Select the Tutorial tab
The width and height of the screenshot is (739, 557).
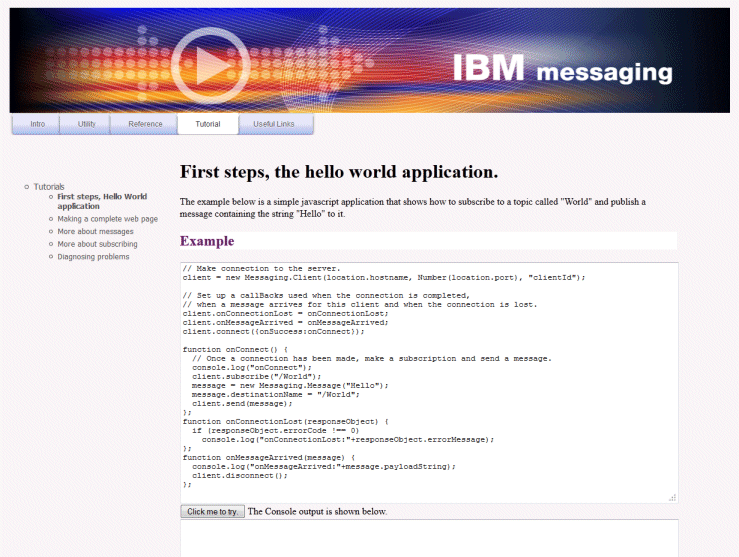208,124
